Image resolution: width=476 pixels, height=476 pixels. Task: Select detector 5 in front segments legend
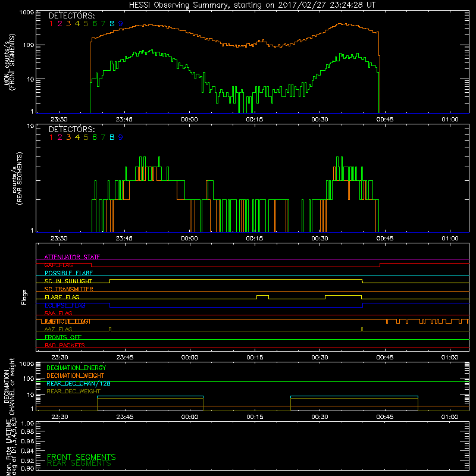(x=86, y=24)
